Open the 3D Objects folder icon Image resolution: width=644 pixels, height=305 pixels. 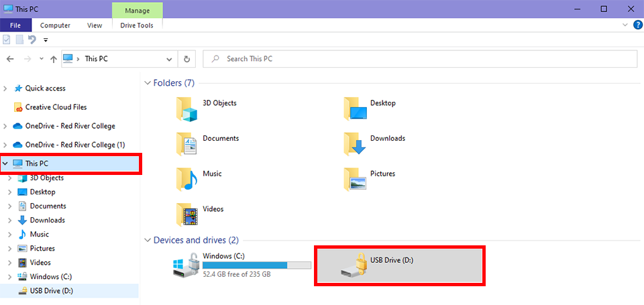(187, 109)
